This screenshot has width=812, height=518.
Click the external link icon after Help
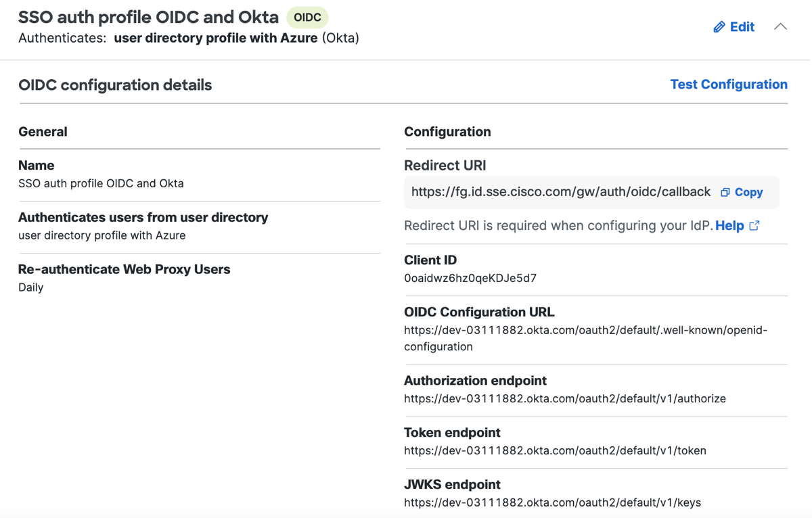point(754,226)
